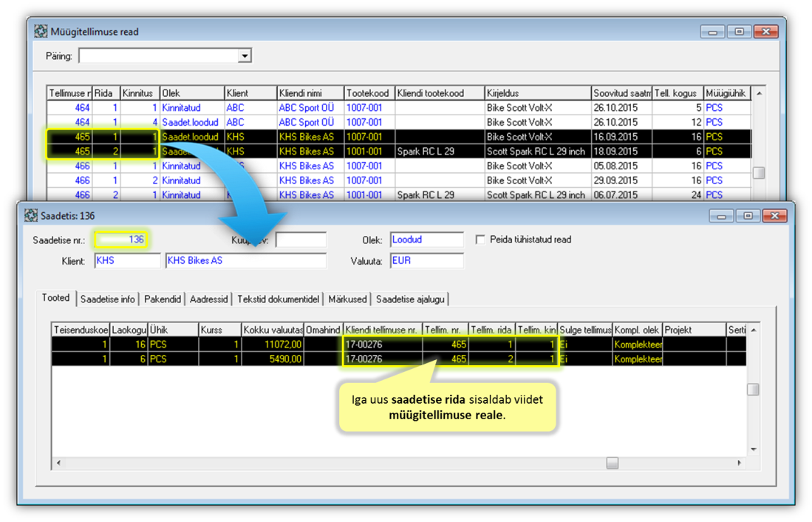Click the Kirjeldus column header
812x522 pixels.
pyautogui.click(x=538, y=93)
